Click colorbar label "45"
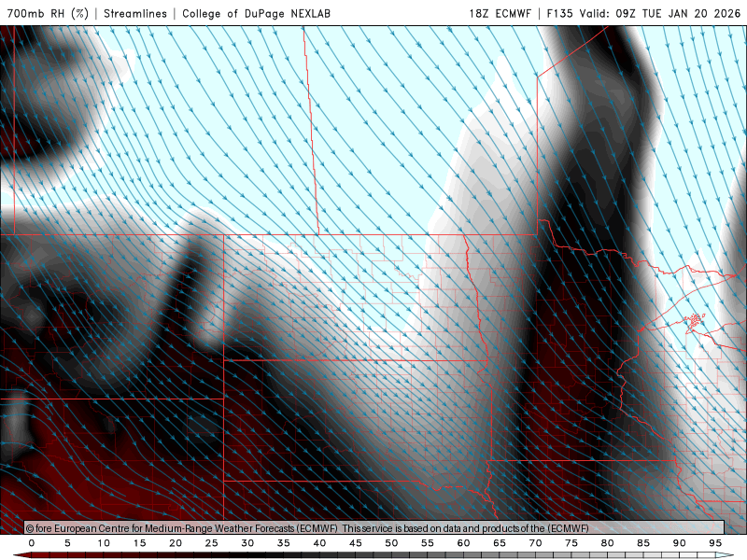The width and height of the screenshot is (747, 560). pyautogui.click(x=356, y=543)
